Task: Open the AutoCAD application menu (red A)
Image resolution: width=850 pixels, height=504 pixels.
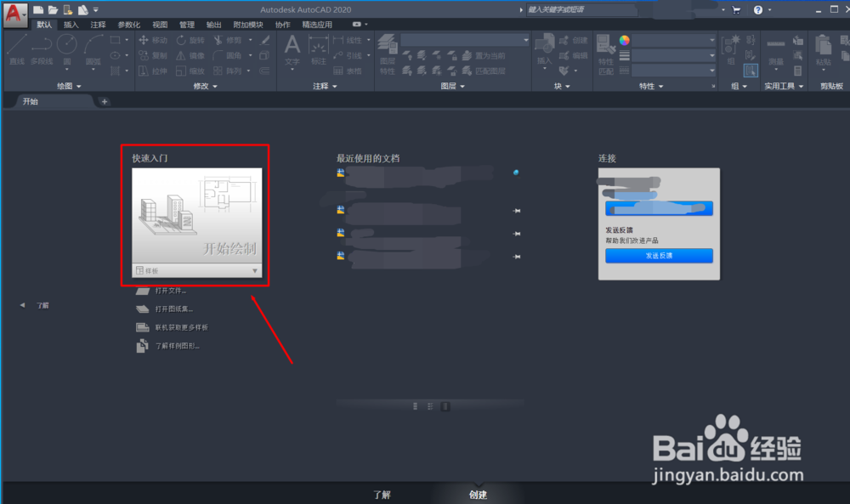Action: pyautogui.click(x=14, y=14)
